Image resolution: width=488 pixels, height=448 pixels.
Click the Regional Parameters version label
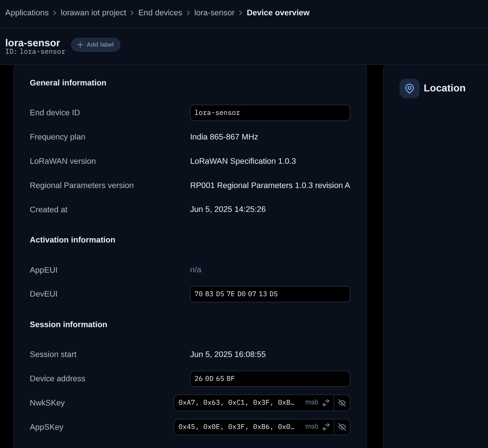tap(82, 185)
